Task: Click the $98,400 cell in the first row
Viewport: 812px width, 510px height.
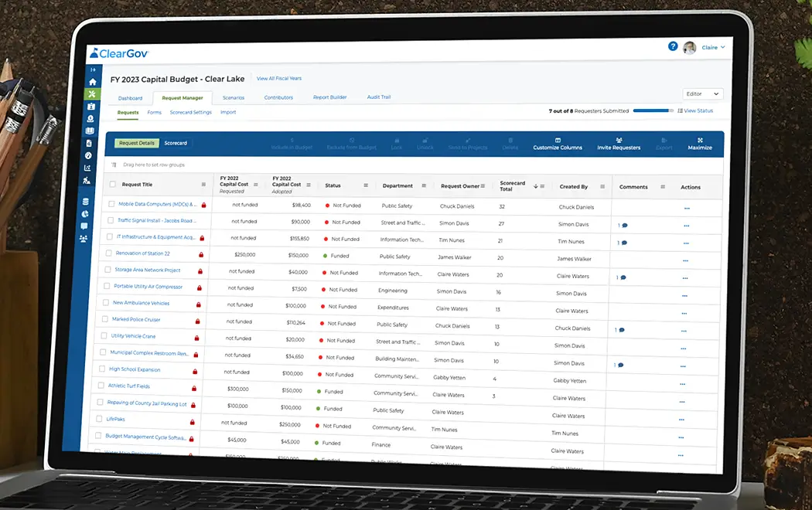Action: click(x=302, y=206)
